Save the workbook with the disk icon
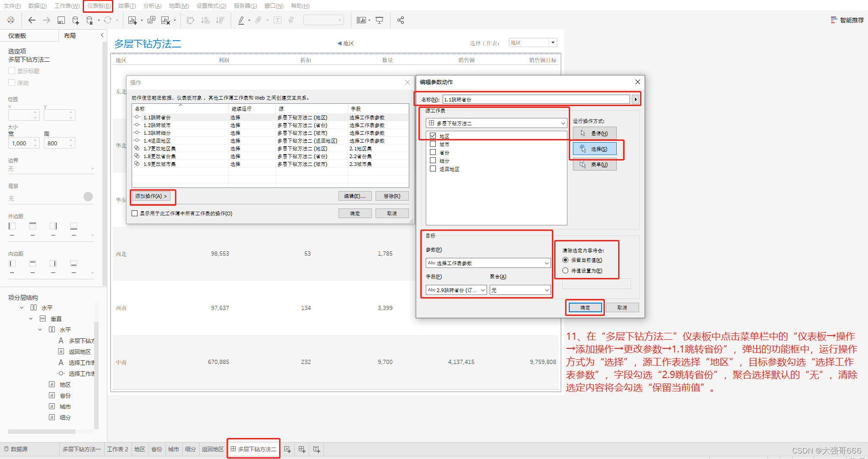The image size is (868, 459). [x=61, y=20]
